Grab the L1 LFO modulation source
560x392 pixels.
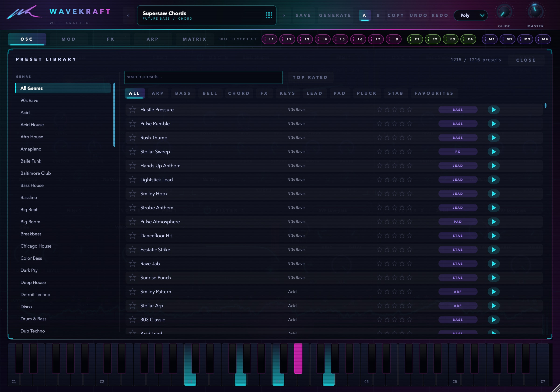(x=269, y=39)
